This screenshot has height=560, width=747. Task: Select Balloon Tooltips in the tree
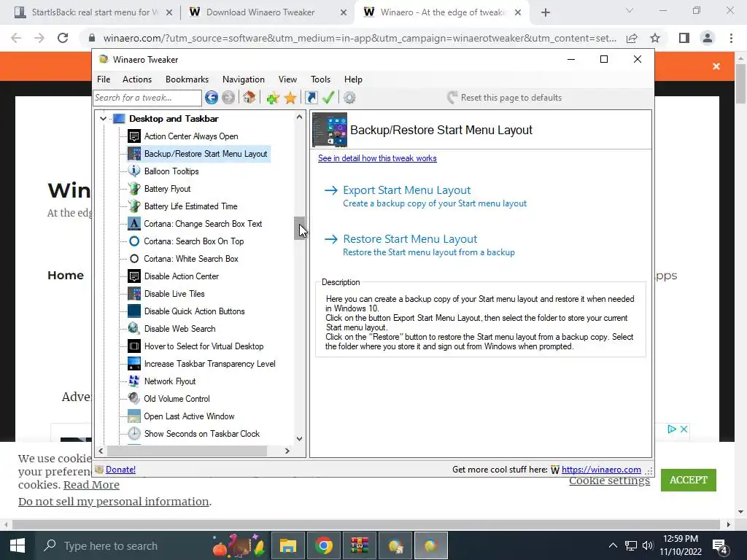[x=171, y=171]
